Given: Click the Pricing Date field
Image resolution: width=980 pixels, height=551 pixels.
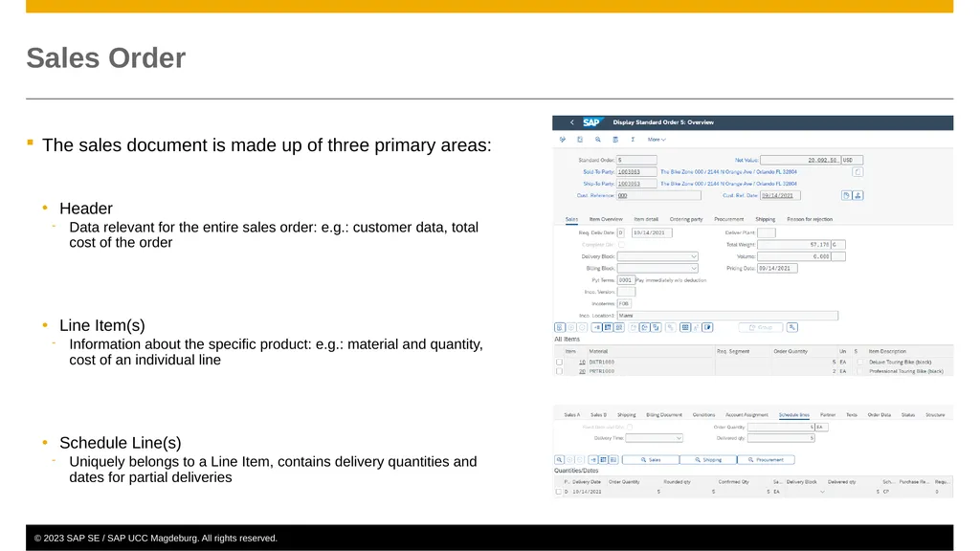Looking at the screenshot, I should click(777, 269).
